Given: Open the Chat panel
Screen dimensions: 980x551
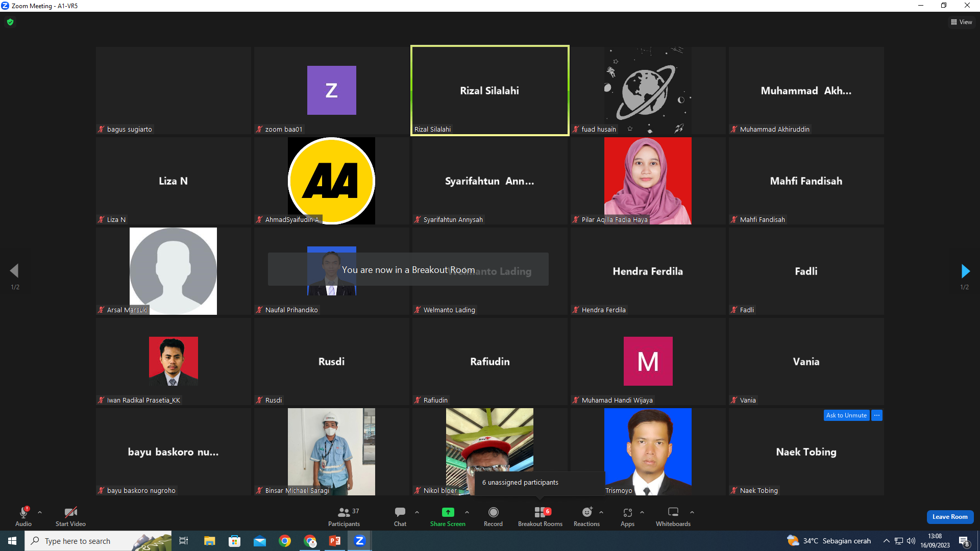Looking at the screenshot, I should [x=400, y=516].
